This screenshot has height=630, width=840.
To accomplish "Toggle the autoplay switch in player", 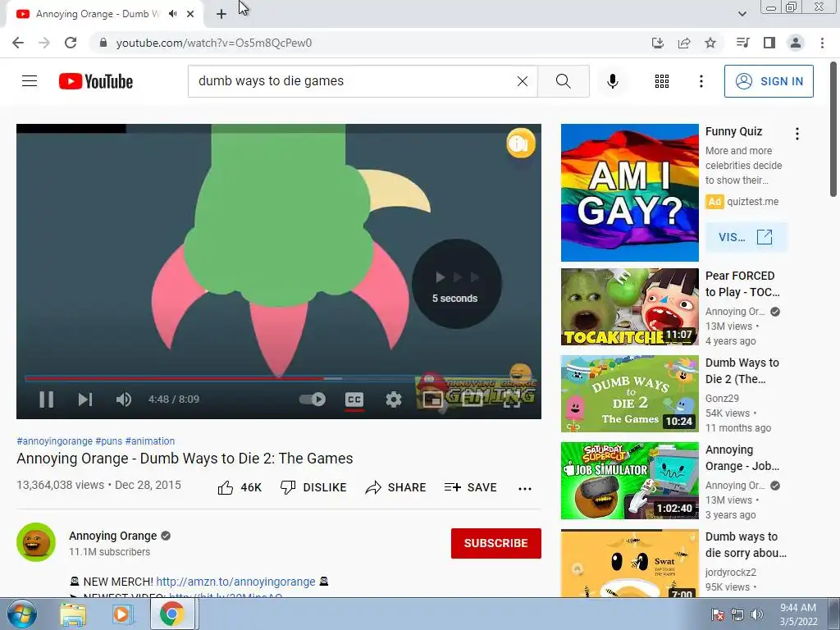I will (313, 399).
